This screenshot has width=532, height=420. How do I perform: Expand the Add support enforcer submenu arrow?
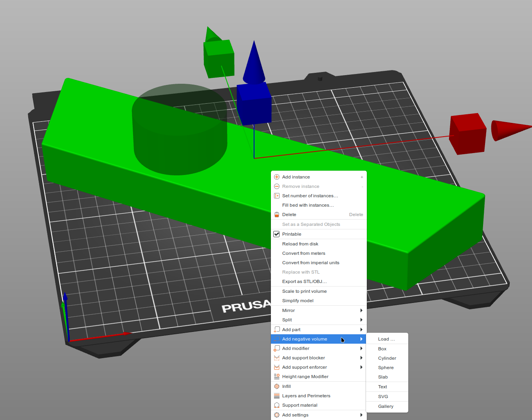point(361,367)
